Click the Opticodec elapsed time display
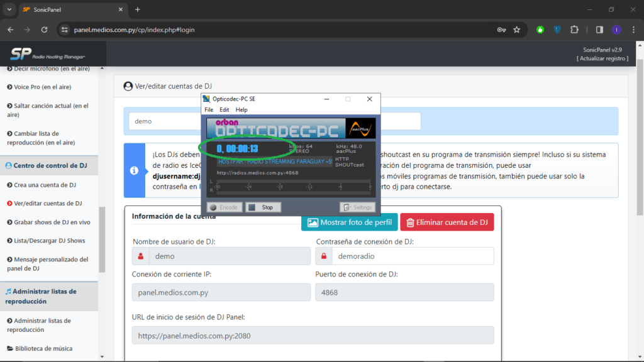Screen dimensions: 644x362 [x=237, y=148]
